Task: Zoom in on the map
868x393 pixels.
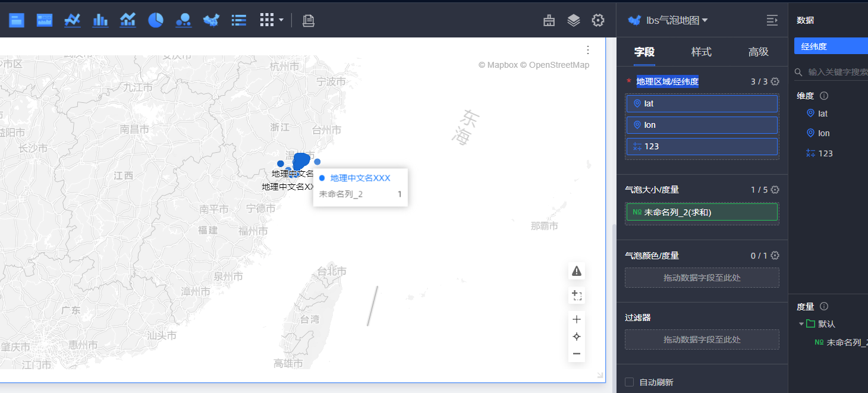Action: tap(576, 319)
